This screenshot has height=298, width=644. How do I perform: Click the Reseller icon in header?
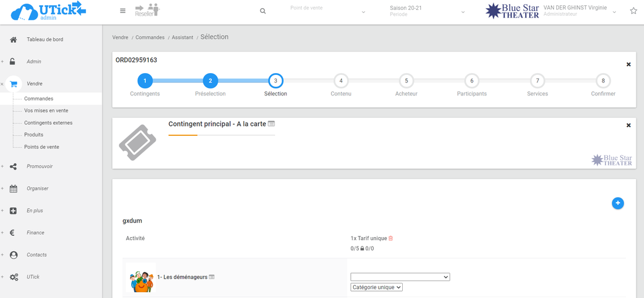[x=147, y=10]
